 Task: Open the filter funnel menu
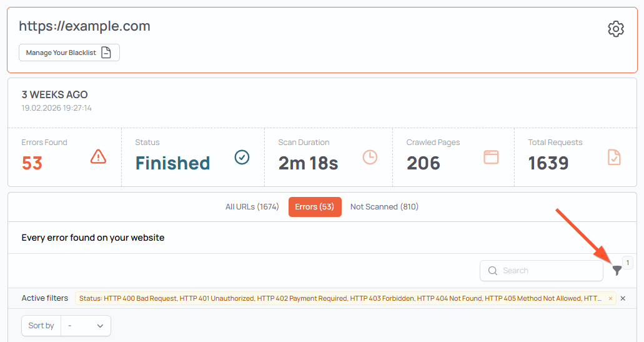click(x=617, y=271)
